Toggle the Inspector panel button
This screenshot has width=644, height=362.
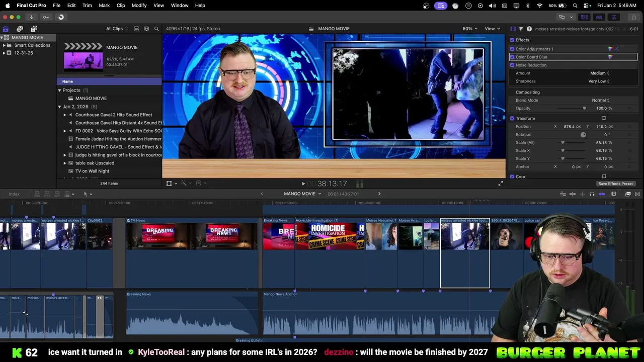click(x=613, y=17)
